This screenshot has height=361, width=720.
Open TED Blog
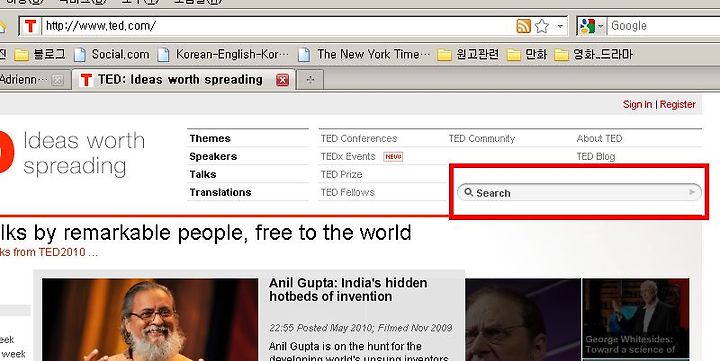pos(596,157)
